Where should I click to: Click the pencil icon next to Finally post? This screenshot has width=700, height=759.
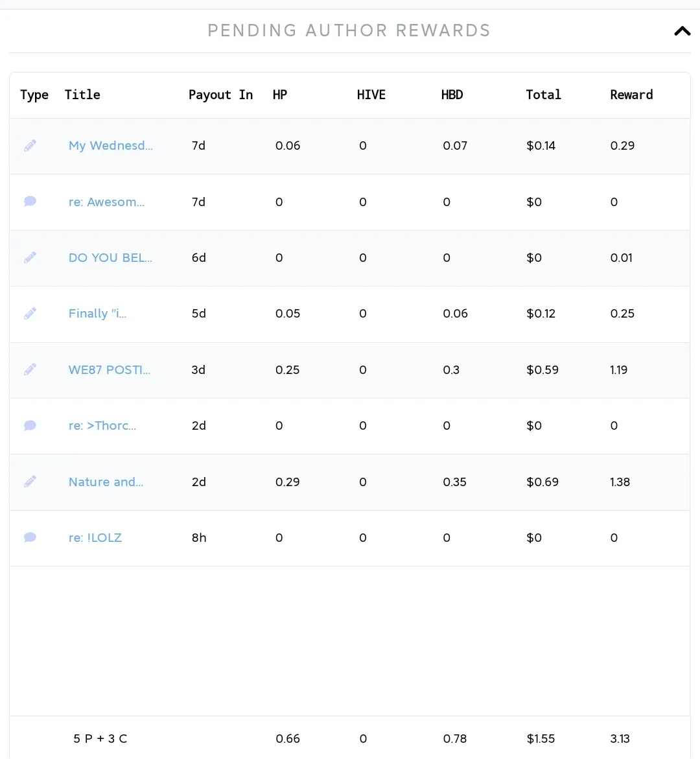tap(30, 314)
